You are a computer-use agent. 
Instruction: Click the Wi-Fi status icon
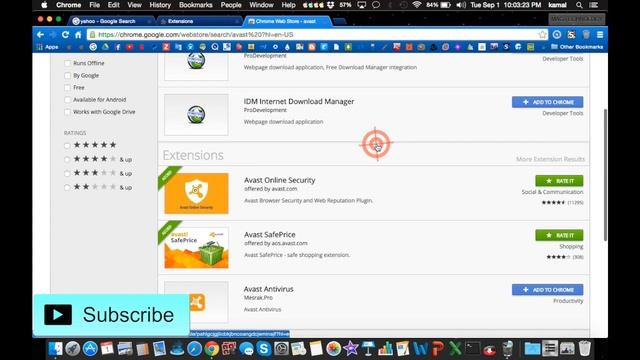click(x=416, y=5)
